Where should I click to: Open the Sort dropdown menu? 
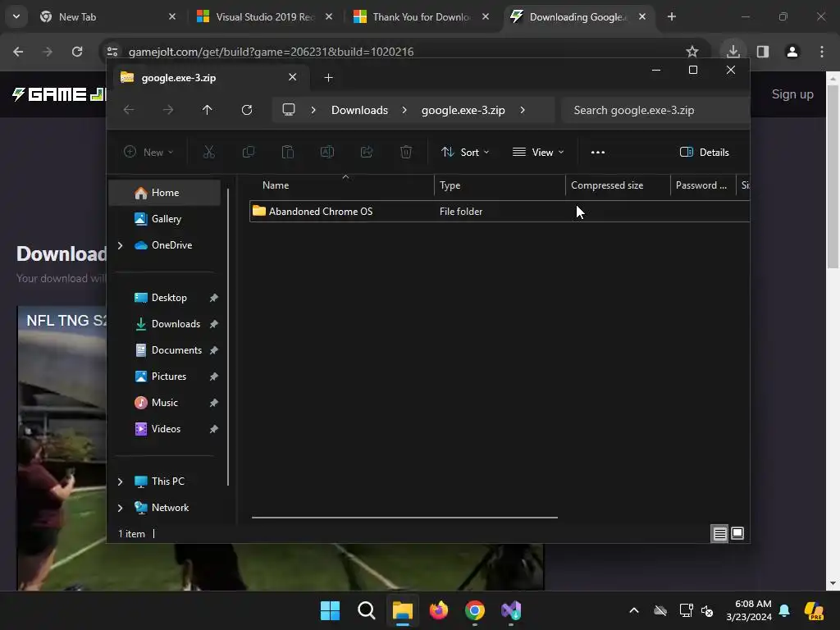point(464,152)
